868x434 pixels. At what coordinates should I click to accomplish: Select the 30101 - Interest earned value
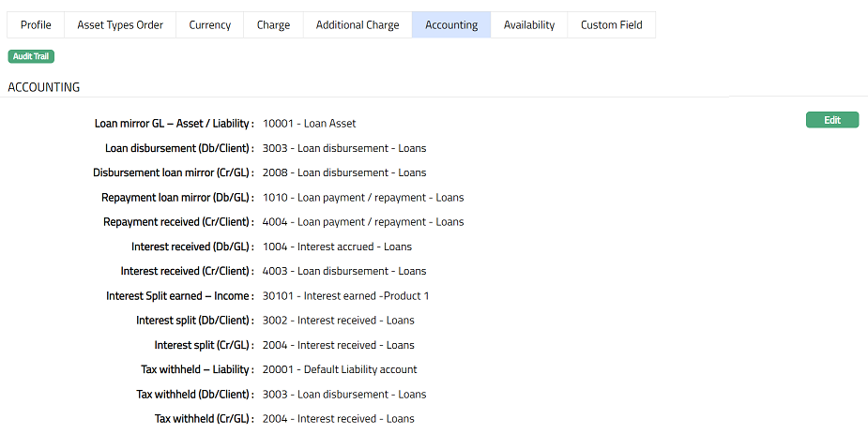[x=345, y=296]
